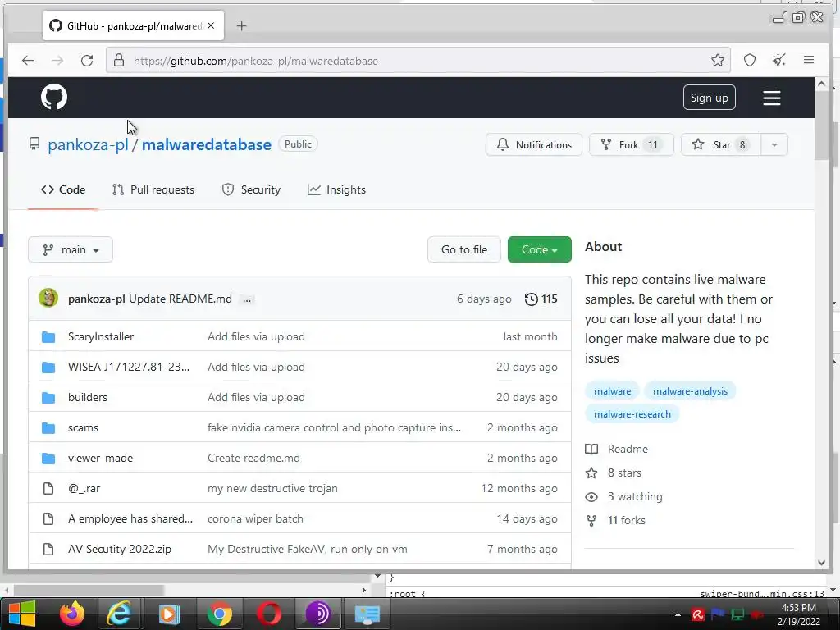Close the GitHub pankoza-pl tab

coord(211,25)
